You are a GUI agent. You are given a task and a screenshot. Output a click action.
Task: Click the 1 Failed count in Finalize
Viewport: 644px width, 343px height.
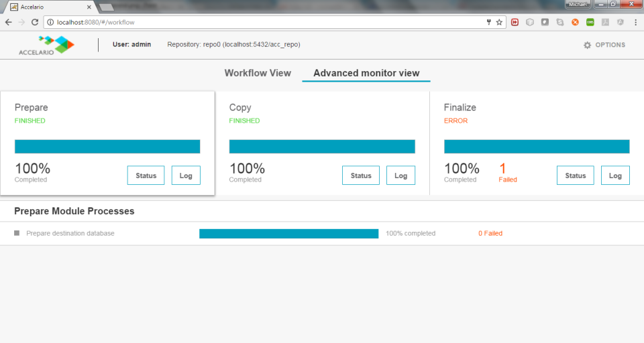tap(508, 173)
